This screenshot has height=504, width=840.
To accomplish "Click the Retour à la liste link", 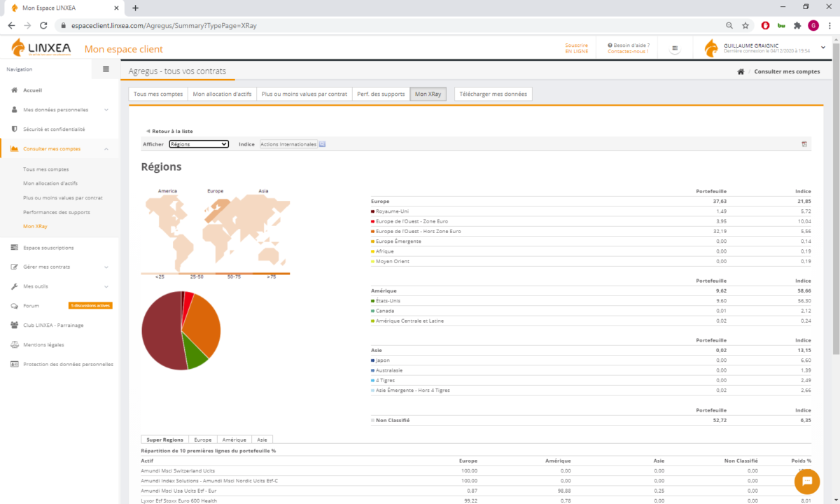I will click(169, 131).
